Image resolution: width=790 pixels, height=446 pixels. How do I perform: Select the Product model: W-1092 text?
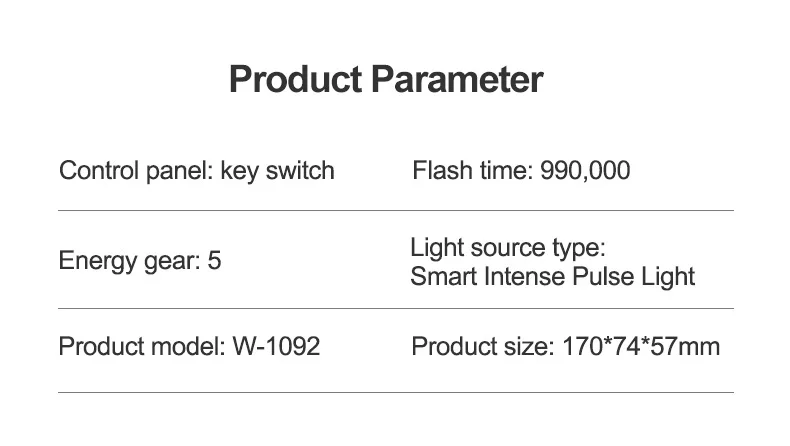(x=189, y=347)
